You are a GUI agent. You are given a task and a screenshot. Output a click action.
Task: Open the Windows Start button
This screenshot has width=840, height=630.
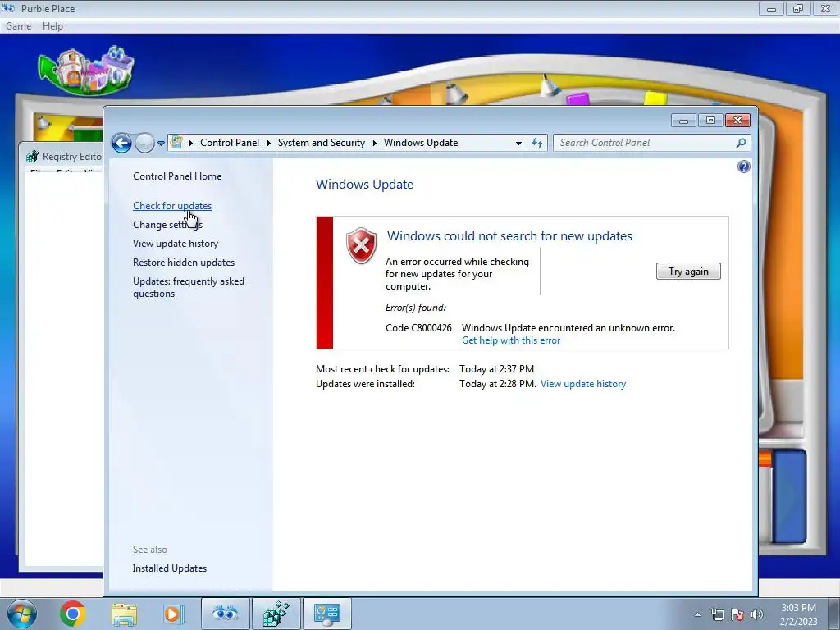pyautogui.click(x=22, y=614)
